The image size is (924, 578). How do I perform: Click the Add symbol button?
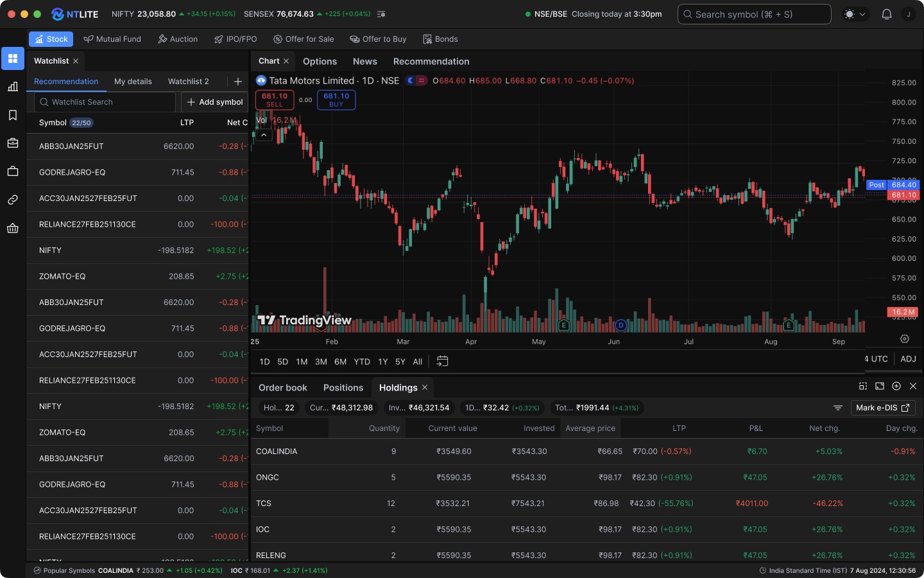[215, 102]
